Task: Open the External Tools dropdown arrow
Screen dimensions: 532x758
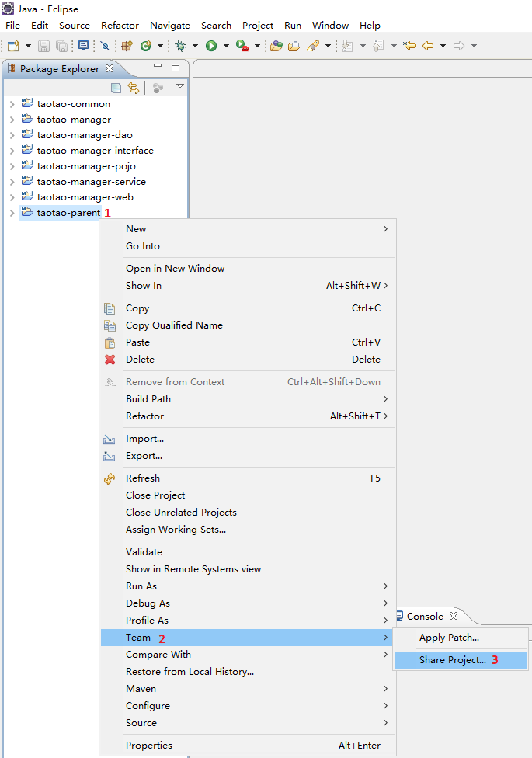Action: [257, 46]
